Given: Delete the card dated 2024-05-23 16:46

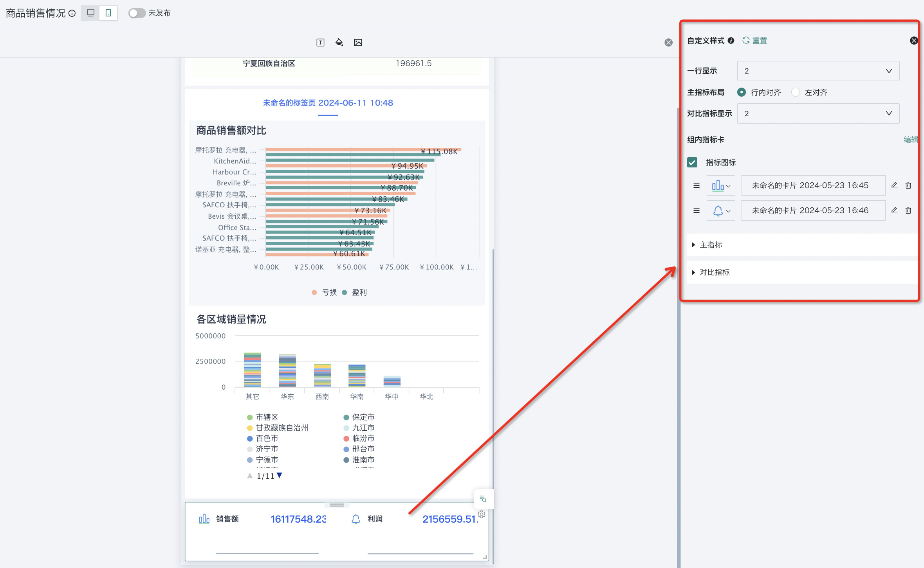Looking at the screenshot, I should (x=908, y=210).
